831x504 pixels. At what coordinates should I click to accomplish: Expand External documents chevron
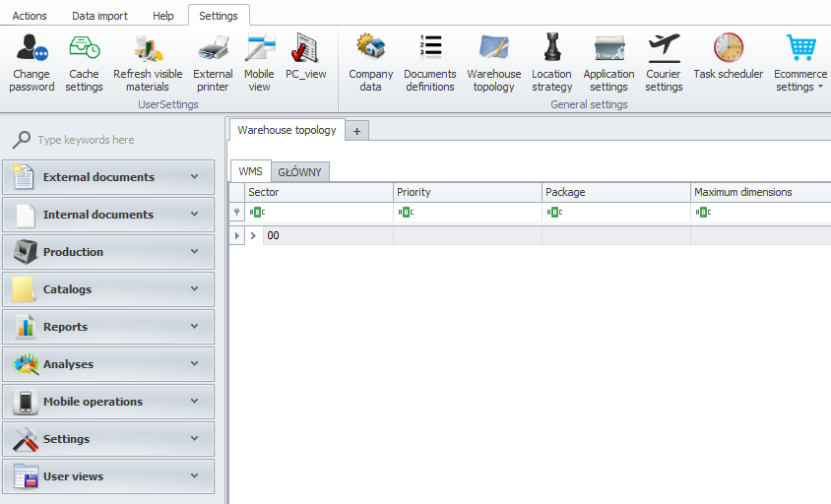(x=195, y=176)
